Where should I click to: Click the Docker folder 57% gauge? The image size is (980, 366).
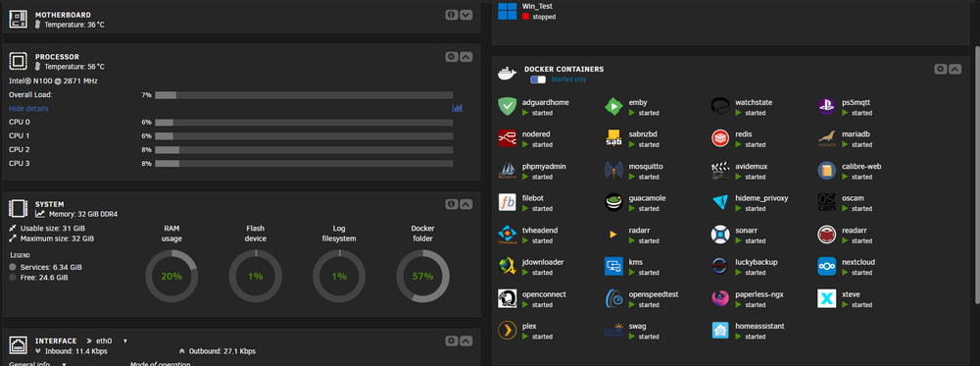[x=422, y=276]
